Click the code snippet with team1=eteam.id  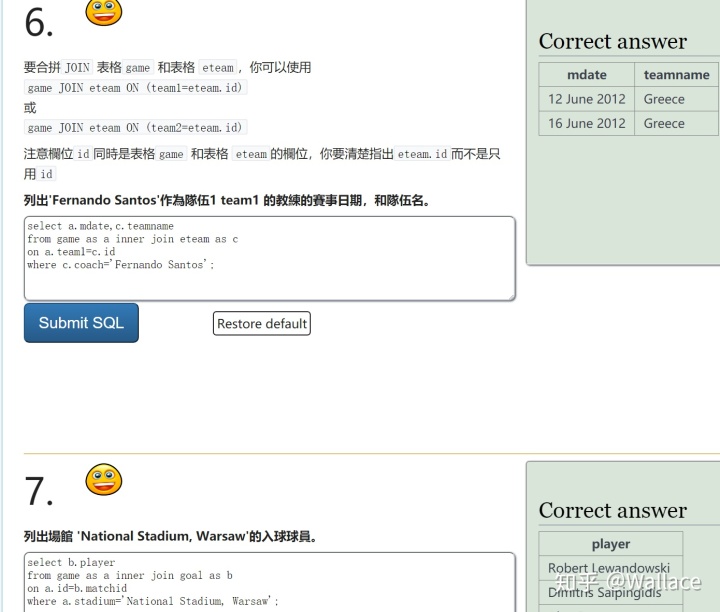pyautogui.click(x=135, y=88)
